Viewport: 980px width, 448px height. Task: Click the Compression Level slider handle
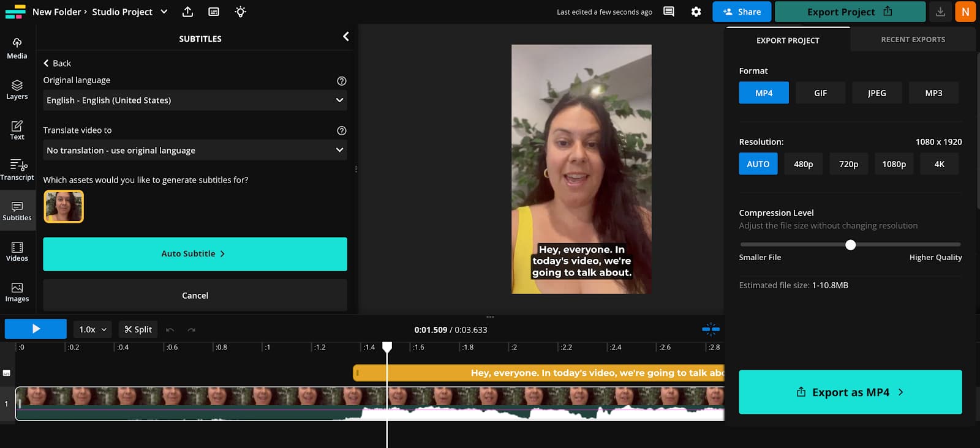850,245
